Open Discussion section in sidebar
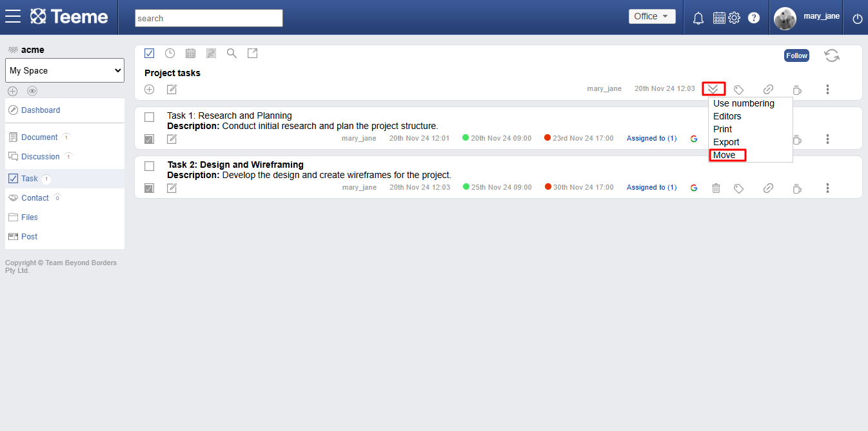This screenshot has height=431, width=868. point(40,157)
